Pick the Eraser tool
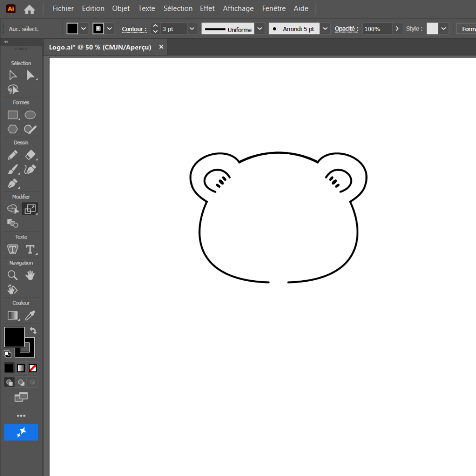The image size is (476, 476). (30, 155)
